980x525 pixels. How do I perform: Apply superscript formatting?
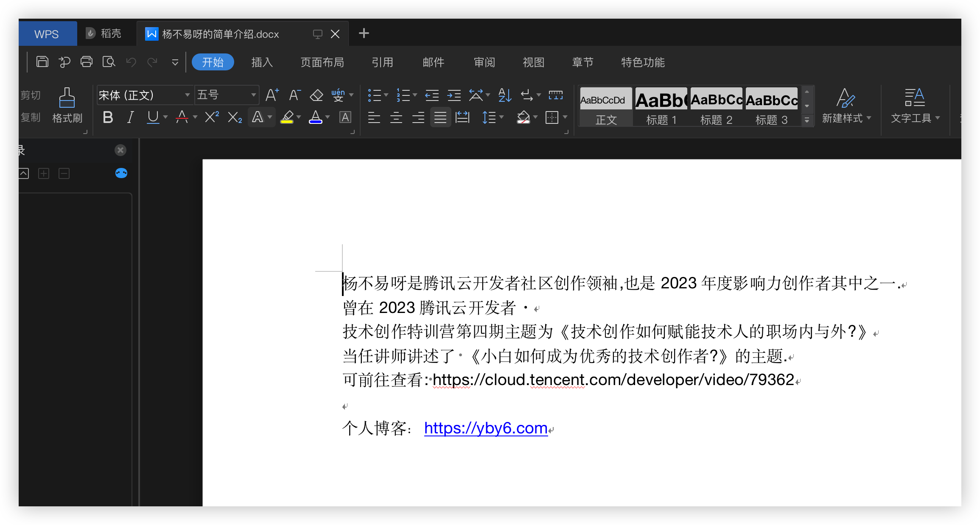[x=212, y=117]
